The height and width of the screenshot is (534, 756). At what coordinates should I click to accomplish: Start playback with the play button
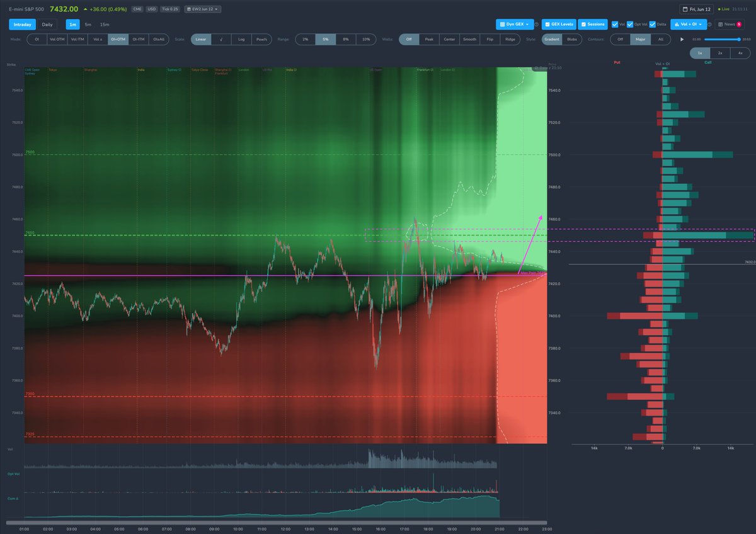[682, 39]
